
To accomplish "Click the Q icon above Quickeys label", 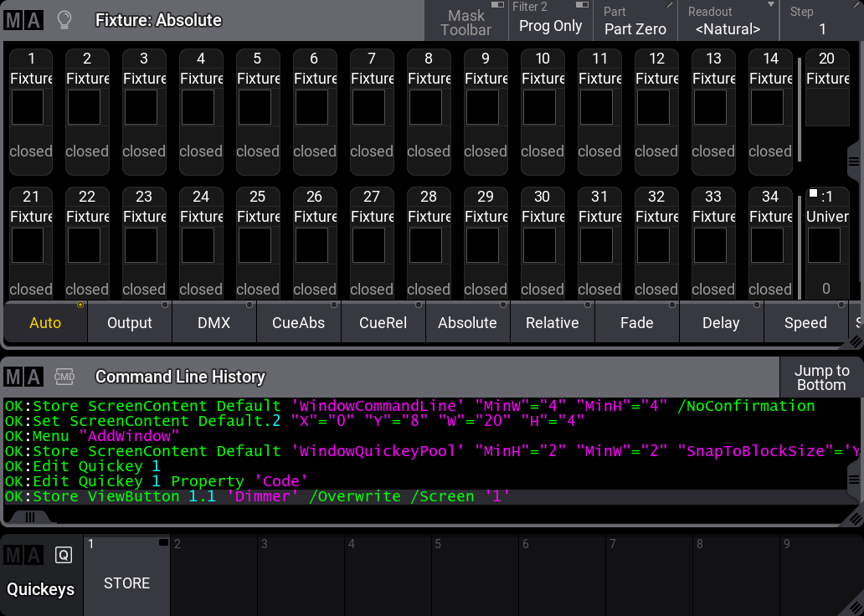I will point(64,555).
